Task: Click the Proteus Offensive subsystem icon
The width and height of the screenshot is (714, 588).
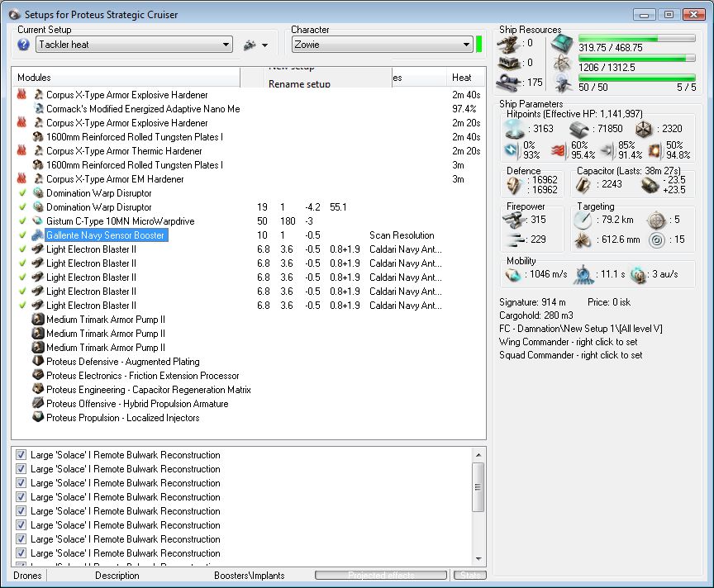Action: [38, 404]
